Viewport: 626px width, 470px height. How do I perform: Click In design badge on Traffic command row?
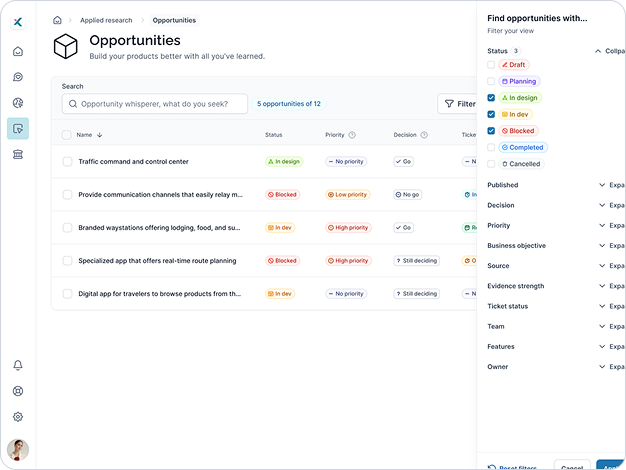pyautogui.click(x=284, y=161)
